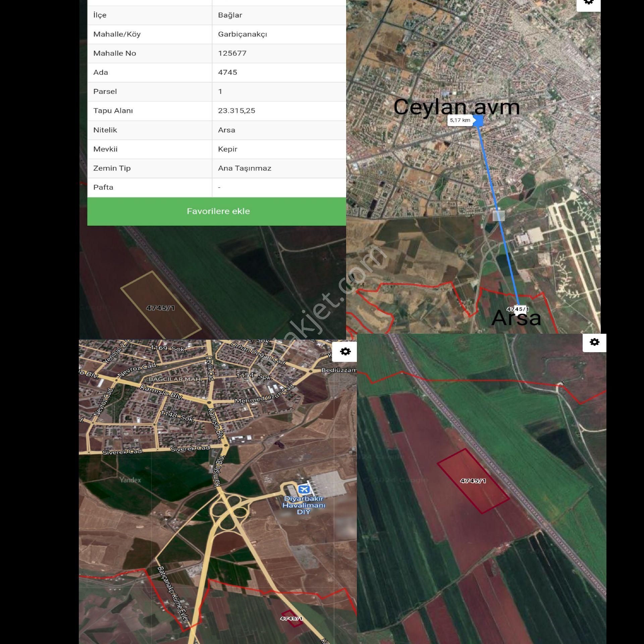The image size is (644, 644).
Task: Click Tapu Alanı value 23.315,25
Action: (236, 111)
